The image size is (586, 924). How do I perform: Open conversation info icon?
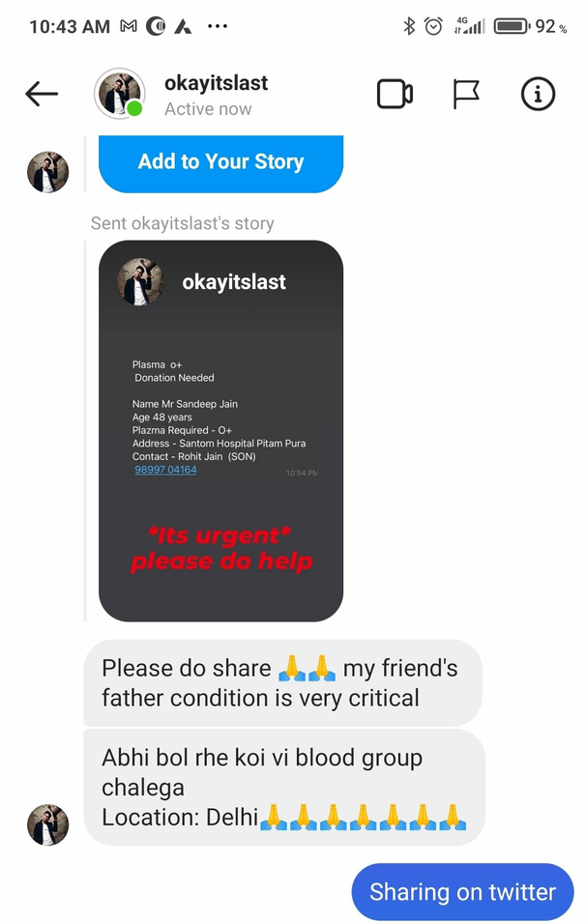(538, 95)
